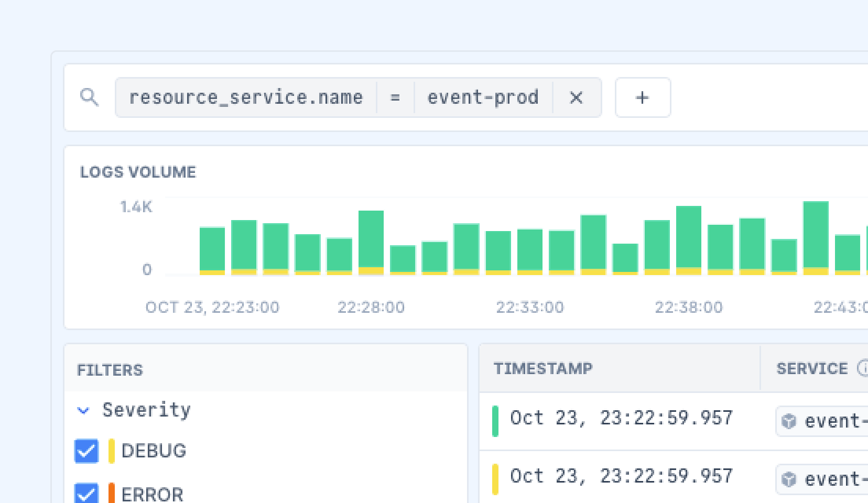
Task: Remove the event-prod filter with X
Action: 576,97
